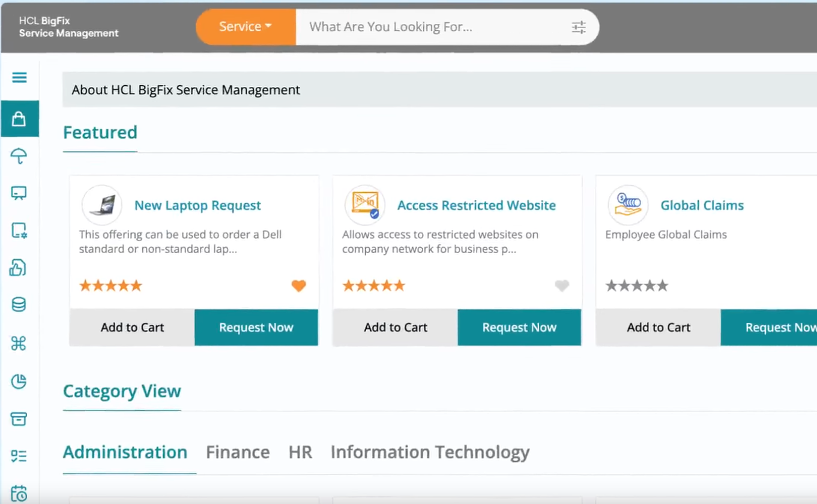Click the checklist sidebar icon
This screenshot has width=817, height=504.
19,457
